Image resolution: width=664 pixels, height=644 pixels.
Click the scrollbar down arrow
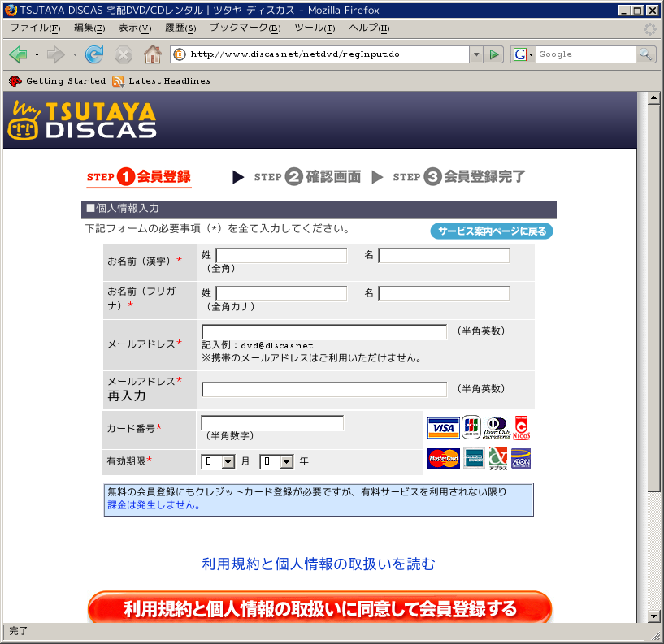point(653,616)
